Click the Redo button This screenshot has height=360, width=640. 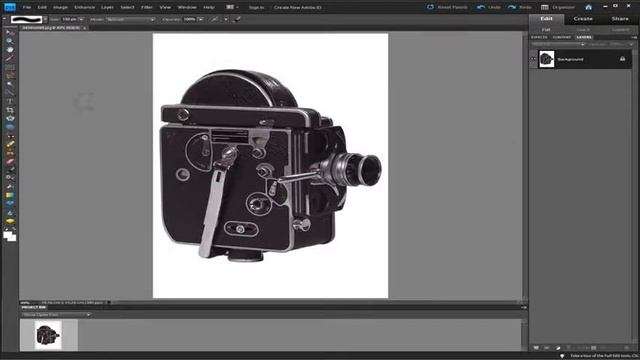click(520, 7)
